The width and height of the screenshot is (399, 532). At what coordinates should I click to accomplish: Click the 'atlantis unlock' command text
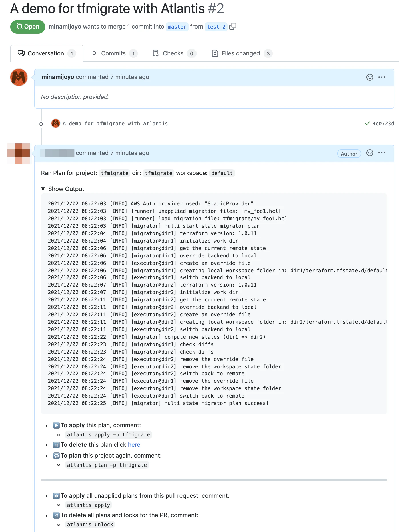click(90, 525)
